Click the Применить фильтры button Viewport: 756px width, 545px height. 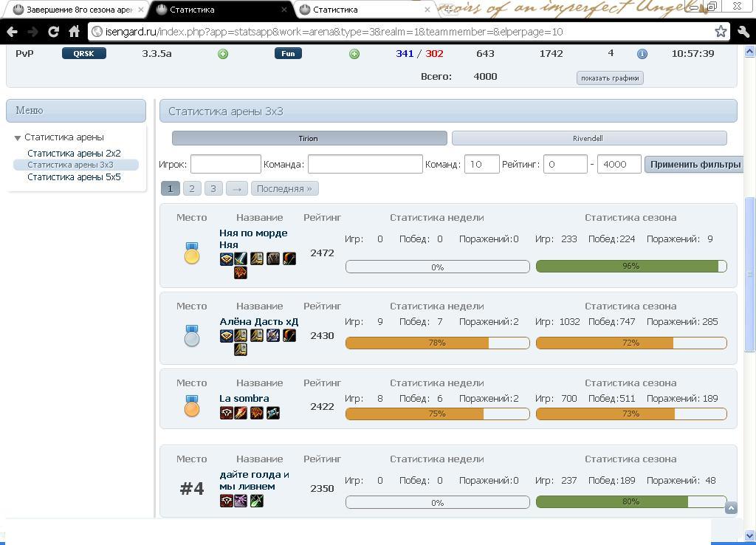(695, 165)
